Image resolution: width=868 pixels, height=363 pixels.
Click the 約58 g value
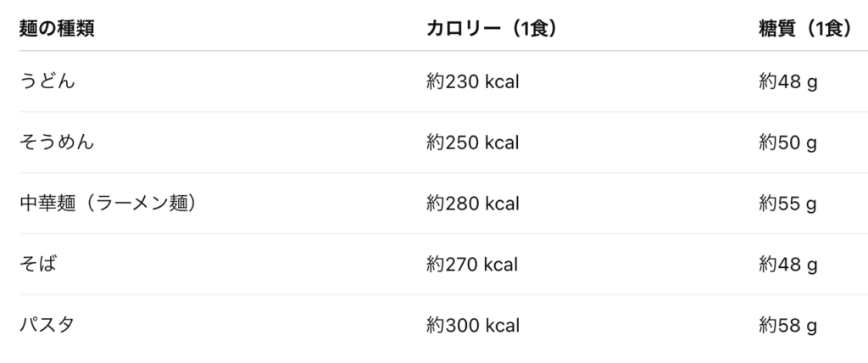pos(788,326)
